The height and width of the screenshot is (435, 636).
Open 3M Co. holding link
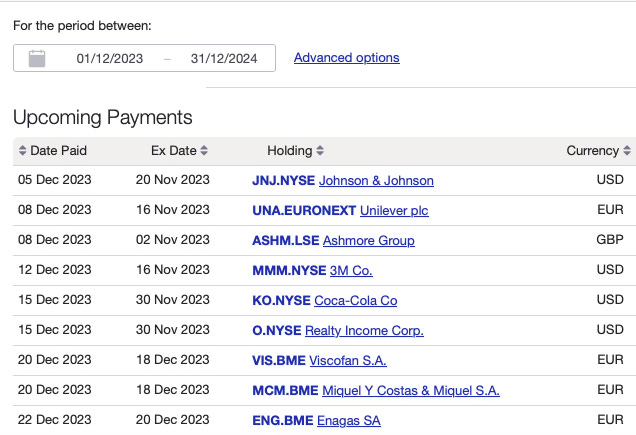pos(351,271)
